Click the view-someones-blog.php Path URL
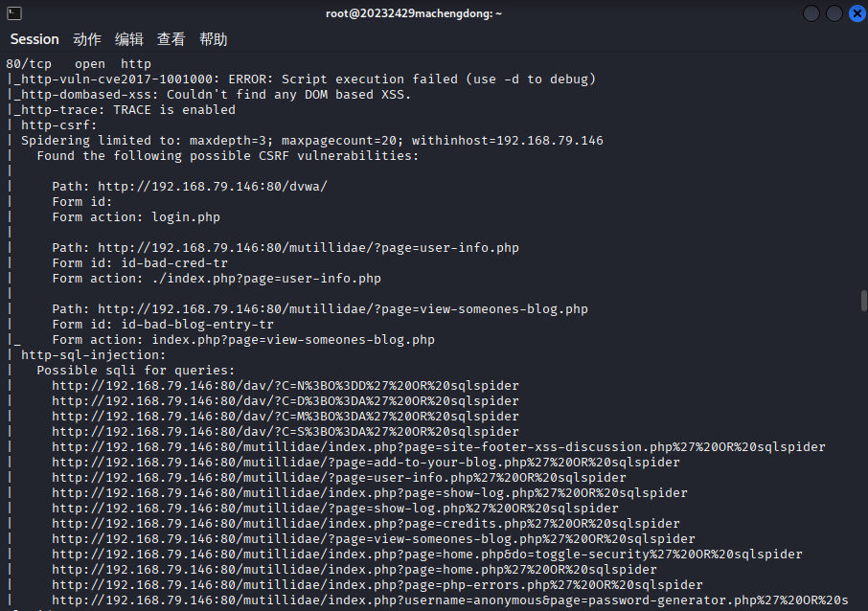 click(x=343, y=309)
